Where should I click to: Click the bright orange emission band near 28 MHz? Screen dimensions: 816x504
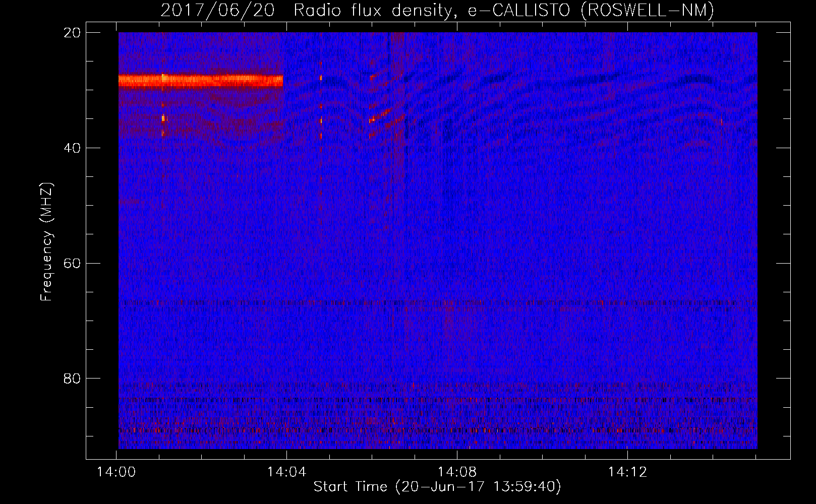click(x=201, y=81)
